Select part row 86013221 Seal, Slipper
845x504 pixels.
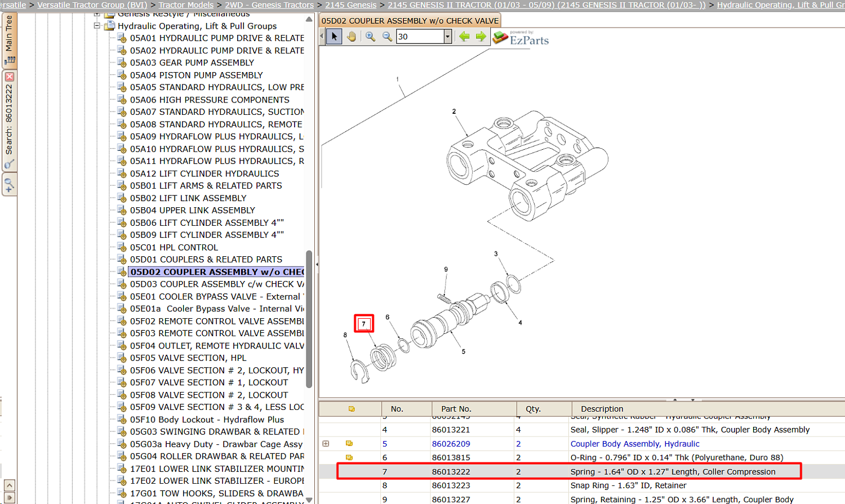point(582,430)
